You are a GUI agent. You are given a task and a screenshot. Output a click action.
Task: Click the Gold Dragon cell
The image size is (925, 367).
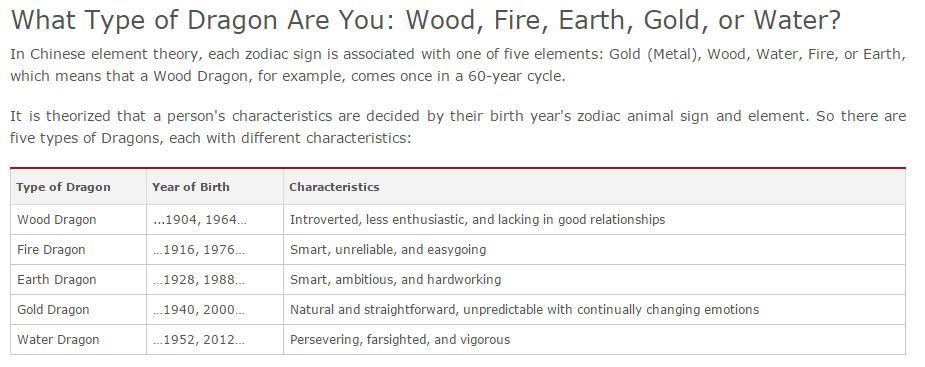(78, 310)
